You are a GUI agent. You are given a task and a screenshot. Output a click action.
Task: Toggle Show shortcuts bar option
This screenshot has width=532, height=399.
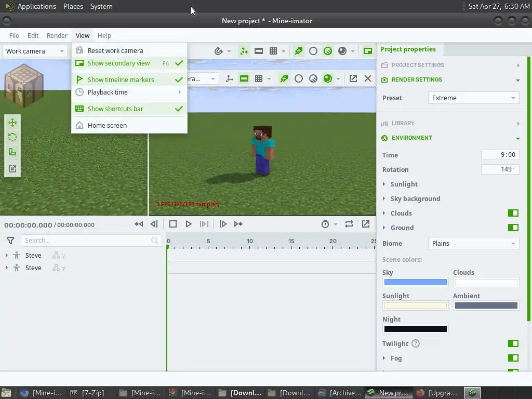point(129,109)
